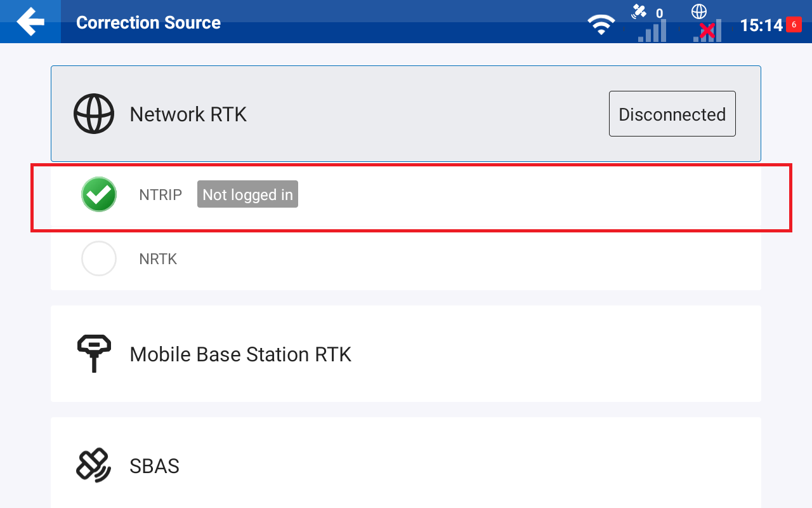Click the NRTK label text

tap(158, 259)
